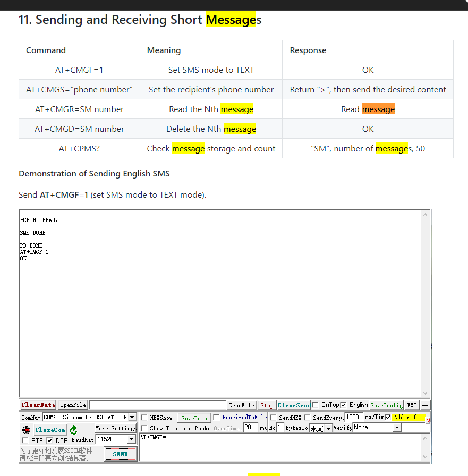
Task: Click the Stop sending button
Action: (x=267, y=405)
